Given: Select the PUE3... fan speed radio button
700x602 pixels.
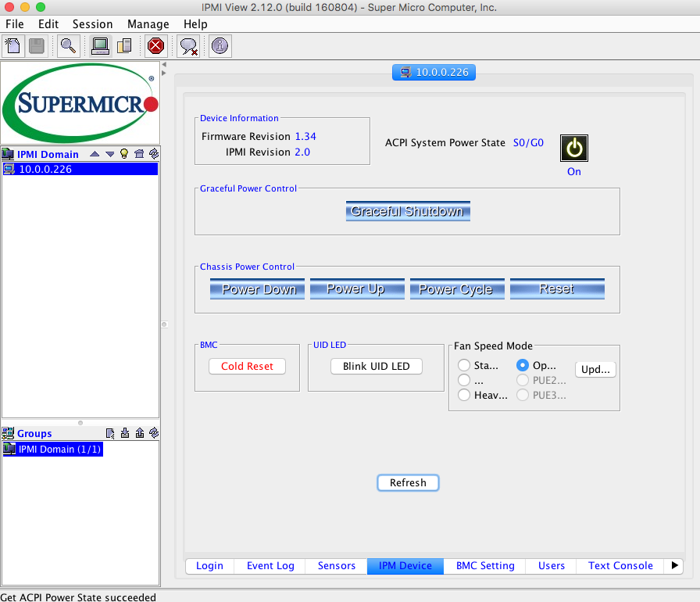Looking at the screenshot, I should pyautogui.click(x=523, y=396).
